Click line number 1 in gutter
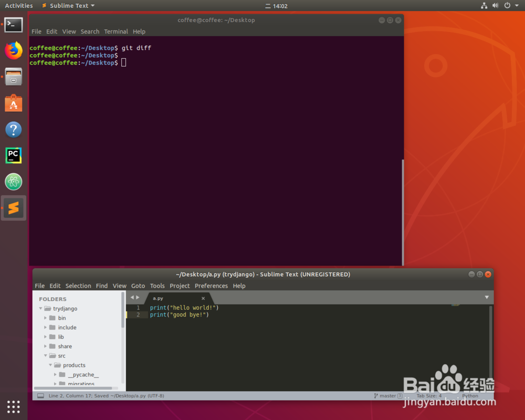This screenshot has height=420, width=525. click(138, 308)
